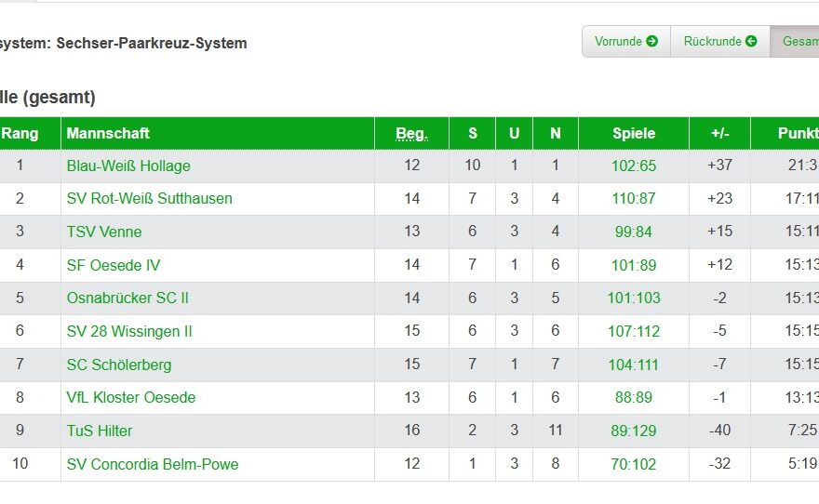819x504 pixels.
Task: Switch to the Rückrunde tab
Action: pyautogui.click(x=720, y=41)
